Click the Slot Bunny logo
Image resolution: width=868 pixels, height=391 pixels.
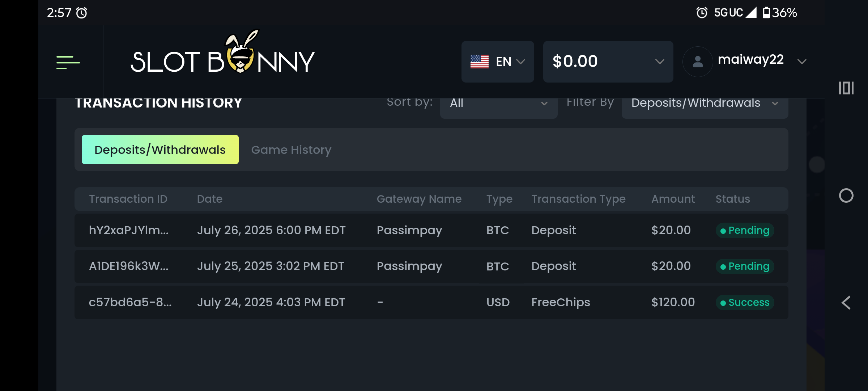click(222, 58)
